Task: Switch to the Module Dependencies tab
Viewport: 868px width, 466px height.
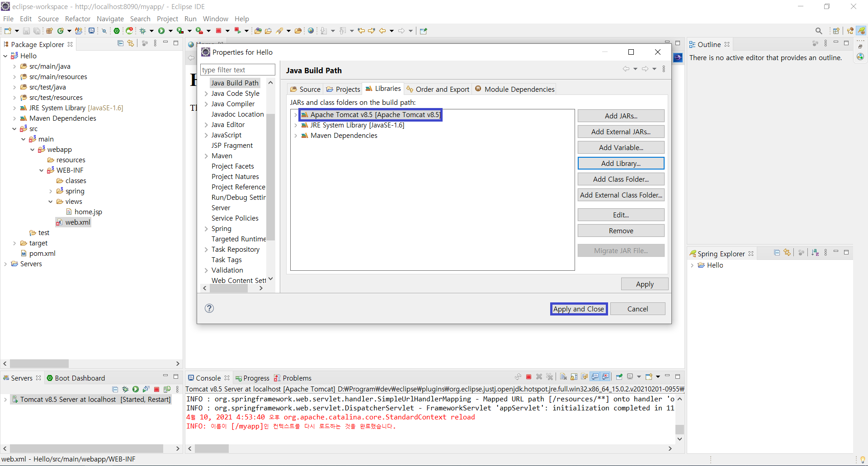Action: [x=514, y=89]
